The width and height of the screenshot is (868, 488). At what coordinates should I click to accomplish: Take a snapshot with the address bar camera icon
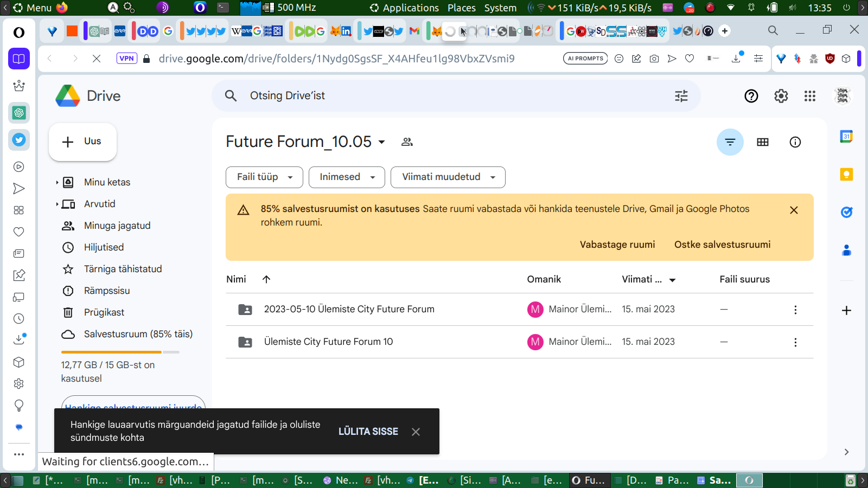[x=654, y=59]
